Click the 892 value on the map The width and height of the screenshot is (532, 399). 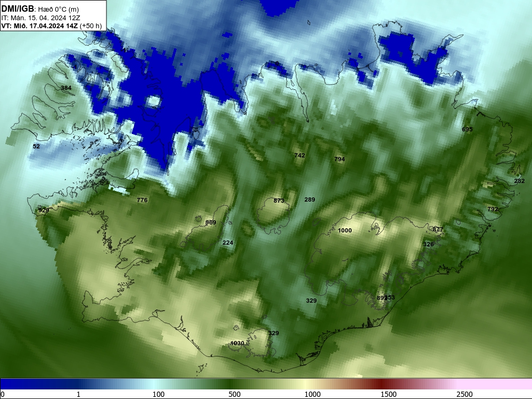click(381, 297)
